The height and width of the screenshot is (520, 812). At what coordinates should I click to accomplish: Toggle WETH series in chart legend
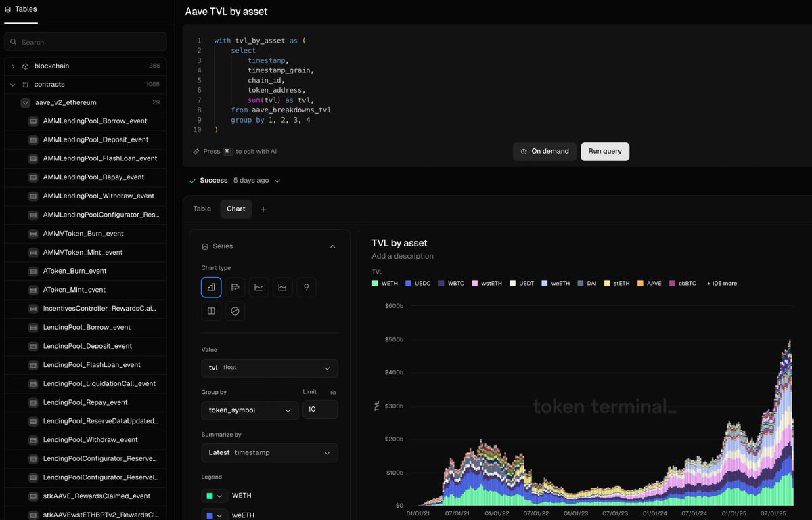[x=385, y=284]
